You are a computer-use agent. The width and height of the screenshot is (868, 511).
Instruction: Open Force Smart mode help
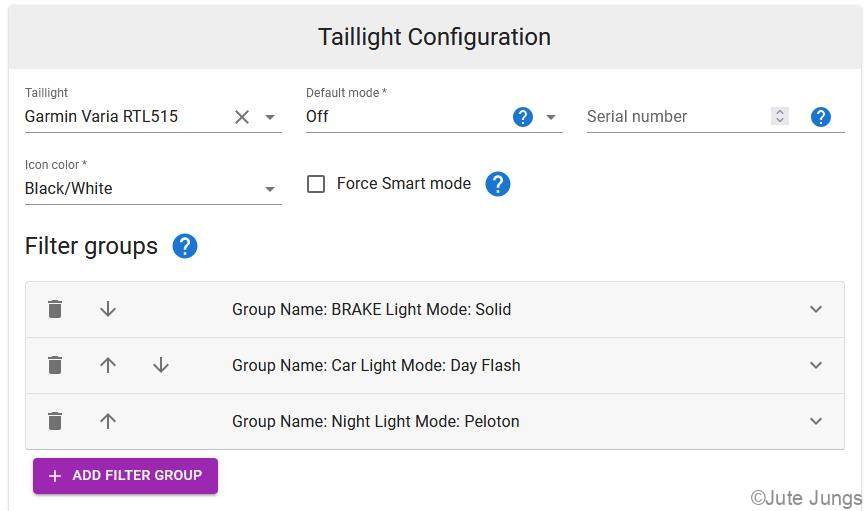tap(498, 184)
